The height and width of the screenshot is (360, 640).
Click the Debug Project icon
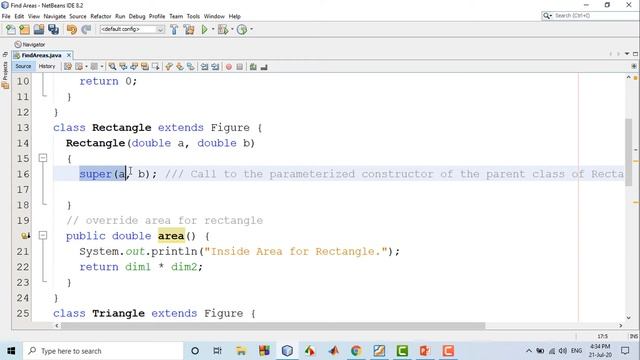tap(223, 29)
